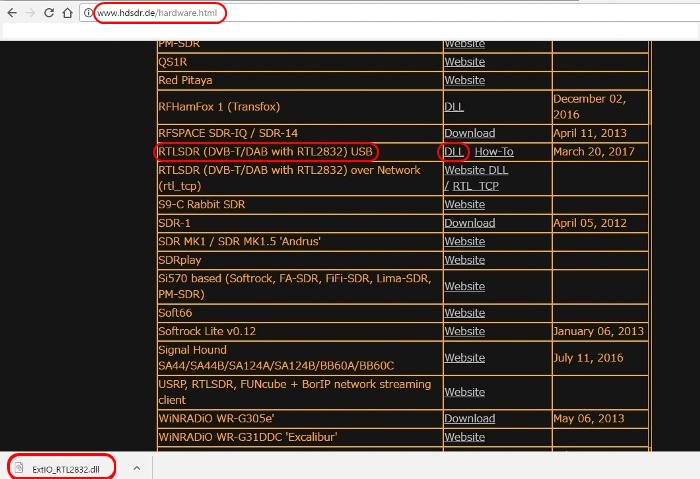This screenshot has width=700, height=479.
Task: Click the 'RFSPACE SDR-IQ / SDR-14' text
Action: point(228,133)
